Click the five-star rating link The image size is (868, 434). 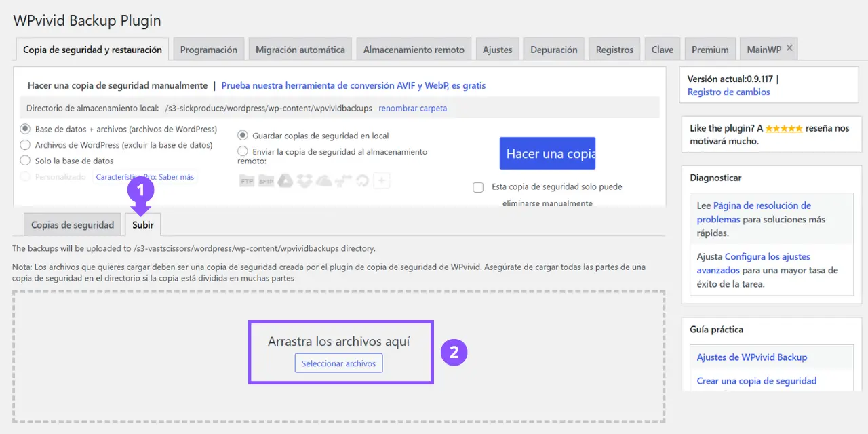pyautogui.click(x=784, y=128)
